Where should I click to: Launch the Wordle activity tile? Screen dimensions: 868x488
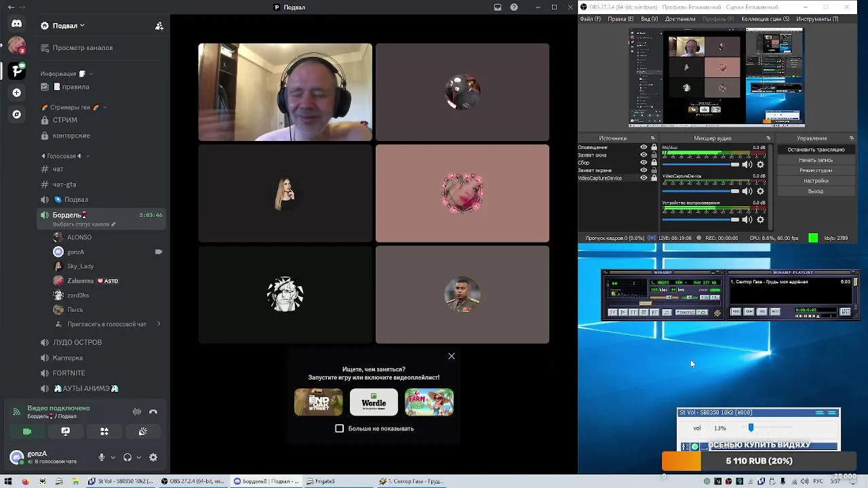tap(374, 402)
